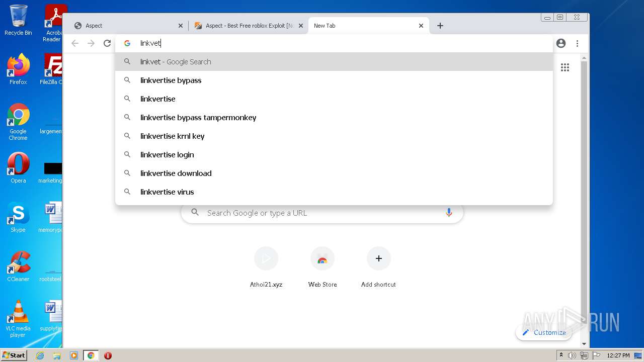Click the Search Google or type a URL box
Screen dimensions: 644x362
click(322, 213)
